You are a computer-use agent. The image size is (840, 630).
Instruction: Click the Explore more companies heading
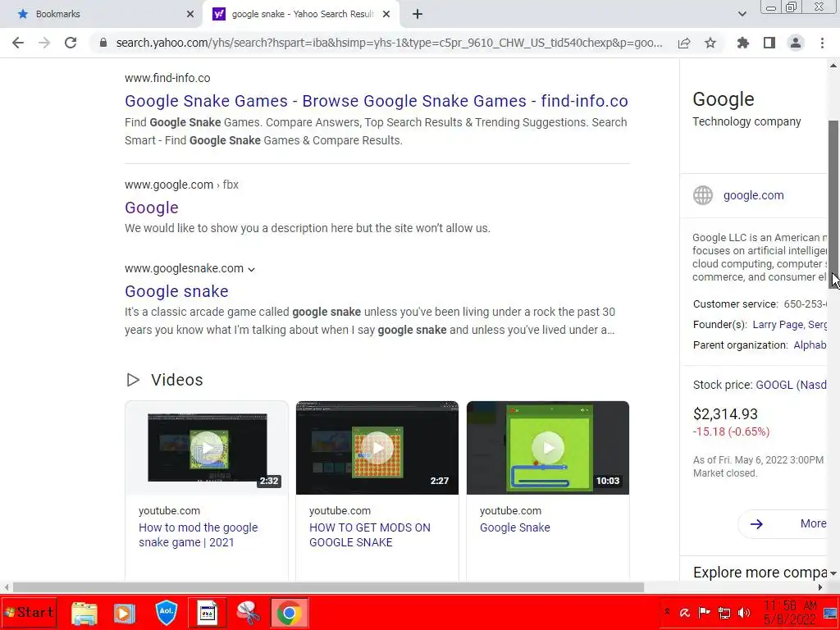(760, 572)
